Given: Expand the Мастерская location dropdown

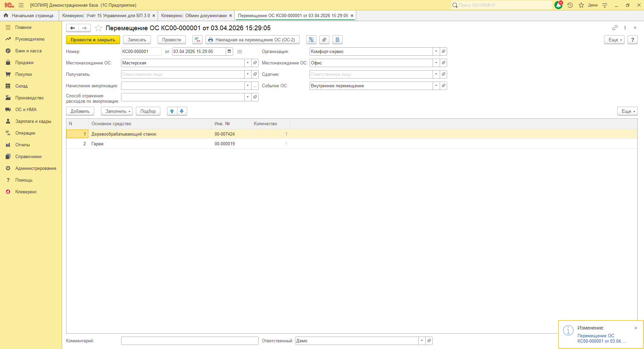Looking at the screenshot, I should (248, 63).
